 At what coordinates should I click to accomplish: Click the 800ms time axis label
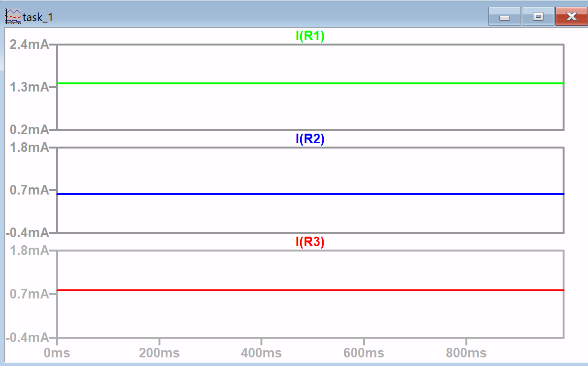(x=466, y=354)
